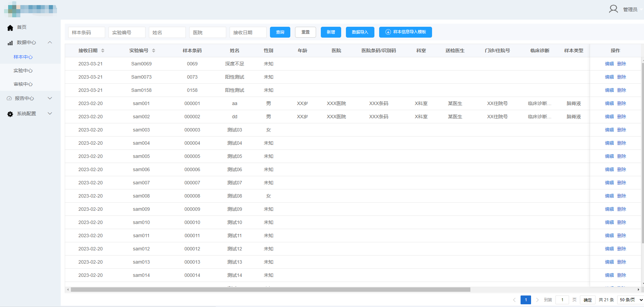Image resolution: width=644 pixels, height=307 pixels.
Task: Click 删除 for row sam005
Action: tap(622, 156)
